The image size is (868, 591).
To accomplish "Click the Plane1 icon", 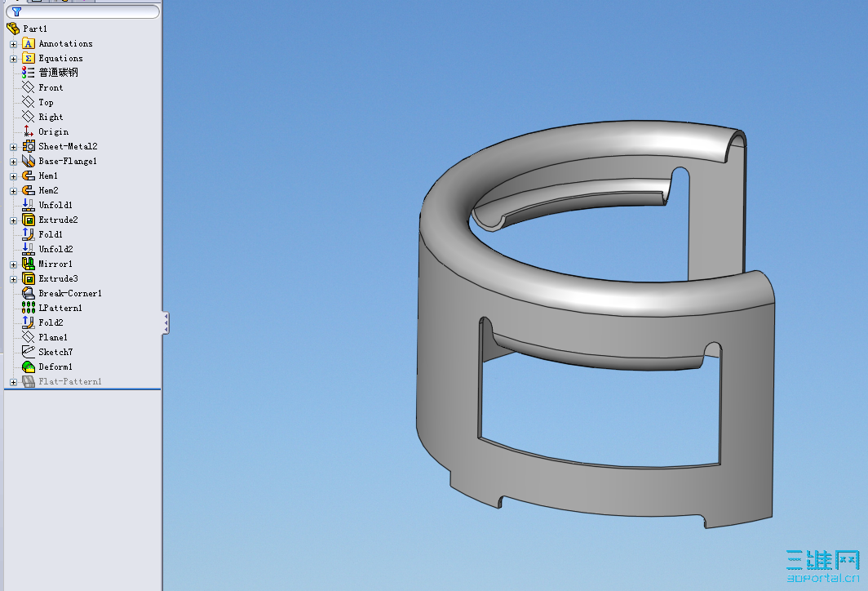I will pyautogui.click(x=29, y=337).
